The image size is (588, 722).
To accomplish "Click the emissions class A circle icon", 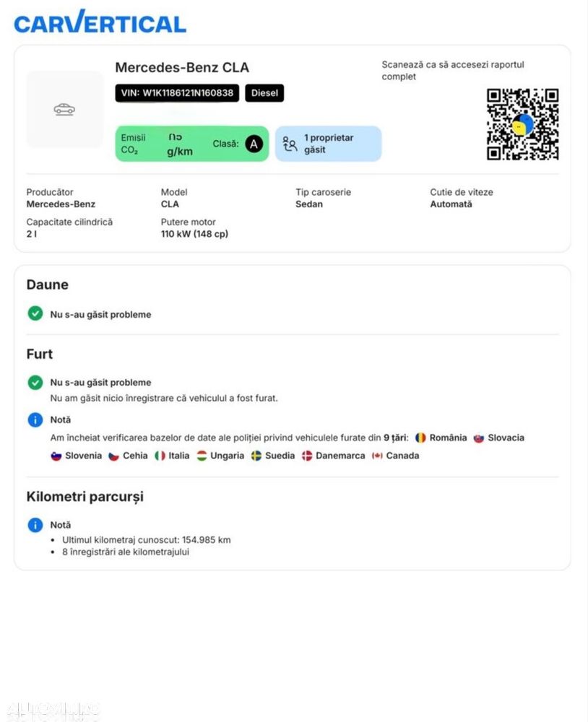I will click(x=254, y=144).
